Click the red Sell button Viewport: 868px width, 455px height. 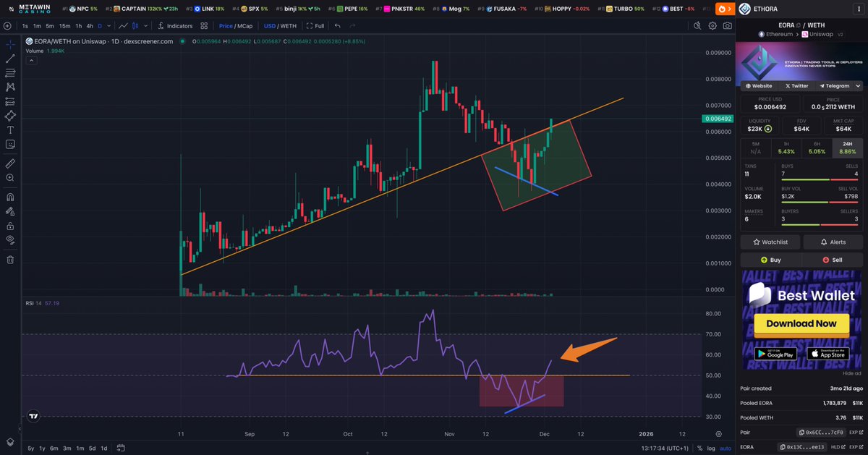[x=833, y=259]
